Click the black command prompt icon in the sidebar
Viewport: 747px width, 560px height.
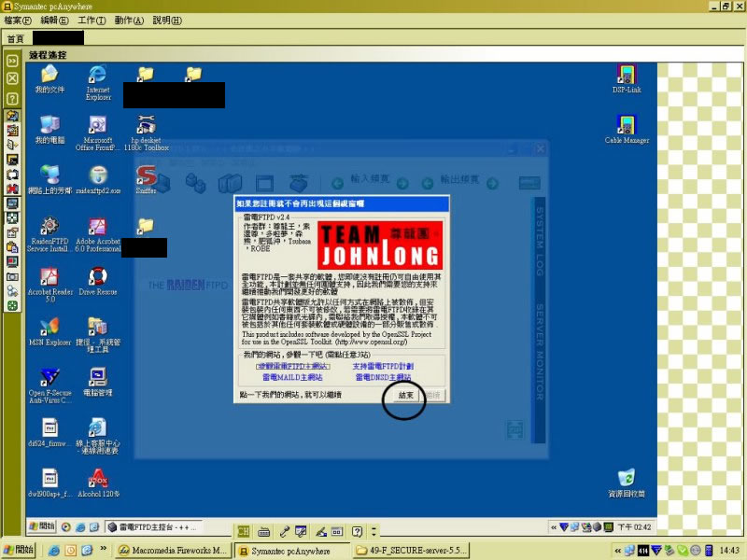pos(12,160)
